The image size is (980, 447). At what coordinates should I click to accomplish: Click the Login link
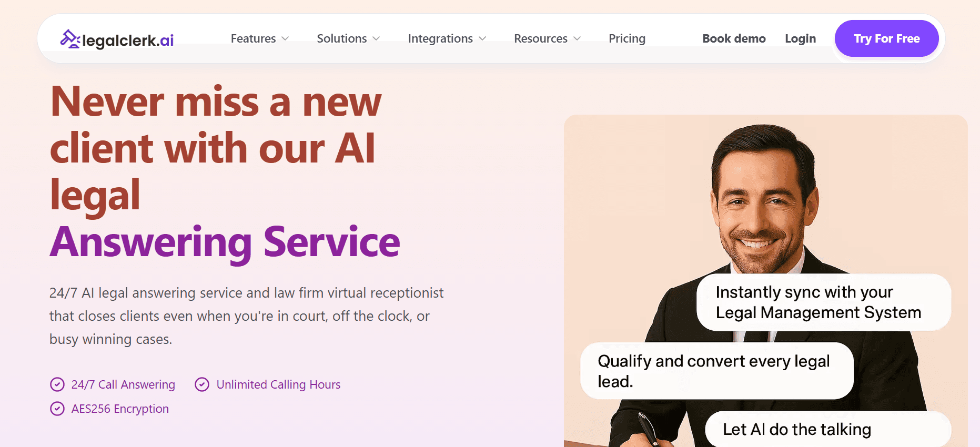point(800,38)
